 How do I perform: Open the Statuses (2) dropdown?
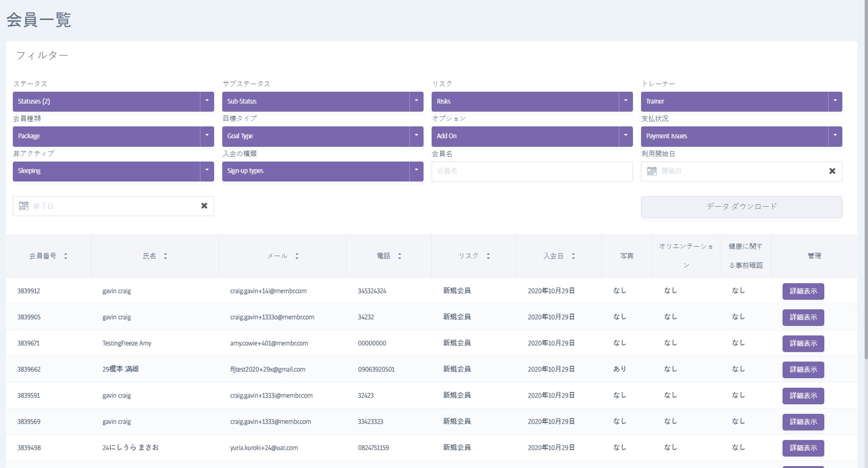click(x=113, y=101)
